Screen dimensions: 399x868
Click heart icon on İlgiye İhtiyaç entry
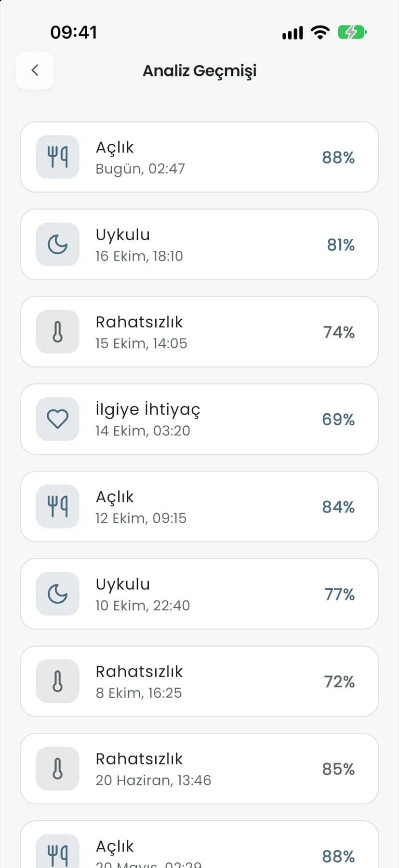(57, 419)
